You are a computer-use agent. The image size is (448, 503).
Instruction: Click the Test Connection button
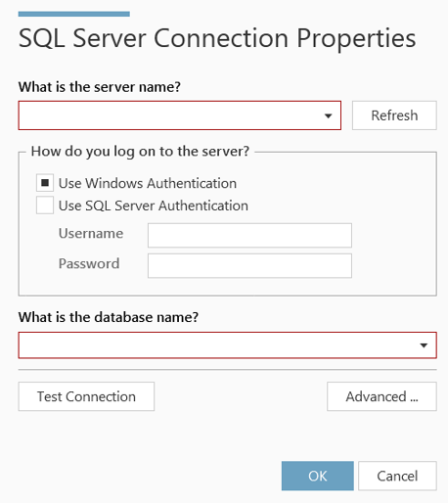pyautogui.click(x=86, y=396)
